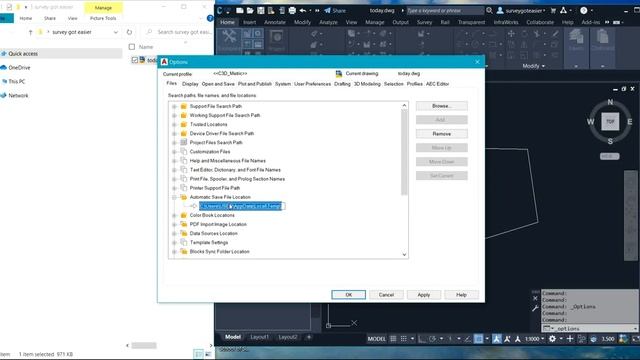Click the Browse... button
Viewport: 640px width, 360px height.
click(x=442, y=106)
